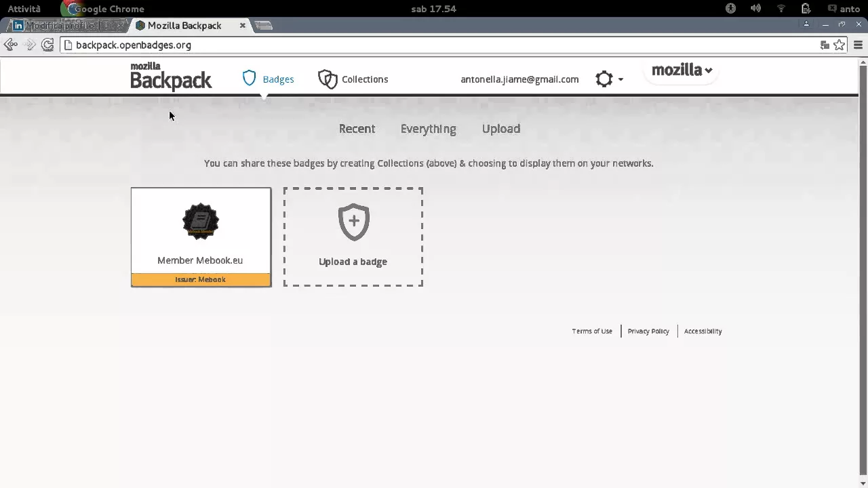The image size is (868, 488).
Task: Click the settings gear icon
Action: (604, 79)
